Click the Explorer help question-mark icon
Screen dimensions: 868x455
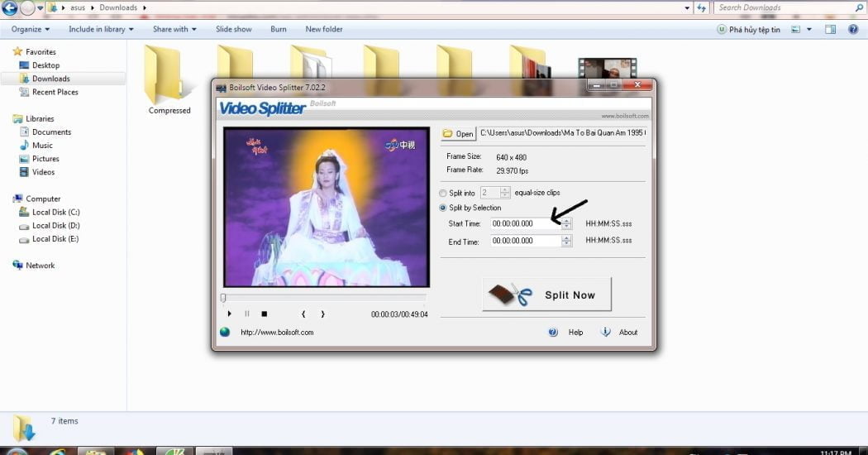coord(853,30)
